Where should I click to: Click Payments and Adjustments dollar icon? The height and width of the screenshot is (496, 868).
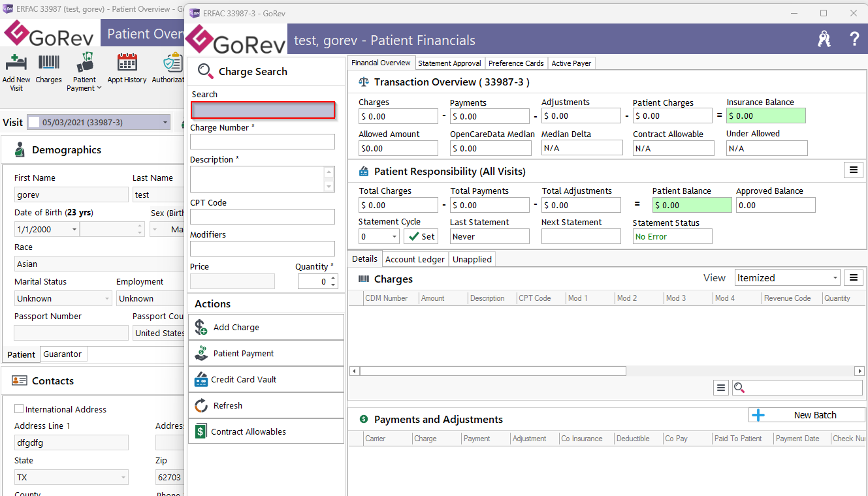coord(364,419)
